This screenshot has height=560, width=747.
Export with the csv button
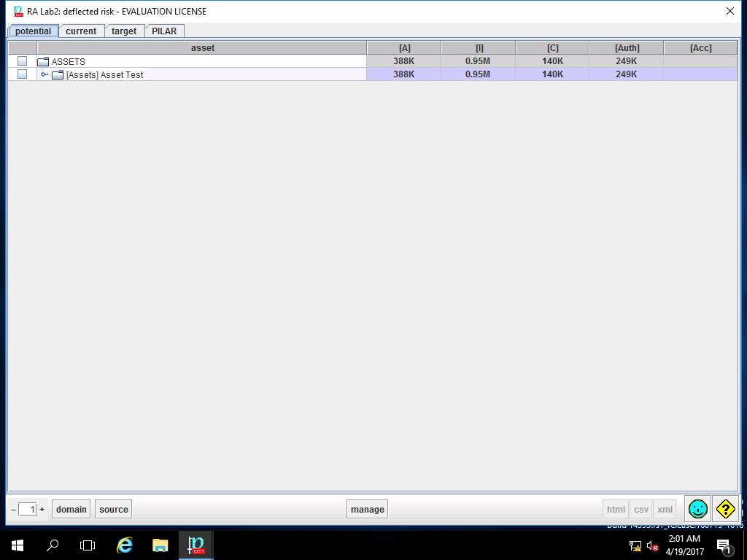coord(640,509)
